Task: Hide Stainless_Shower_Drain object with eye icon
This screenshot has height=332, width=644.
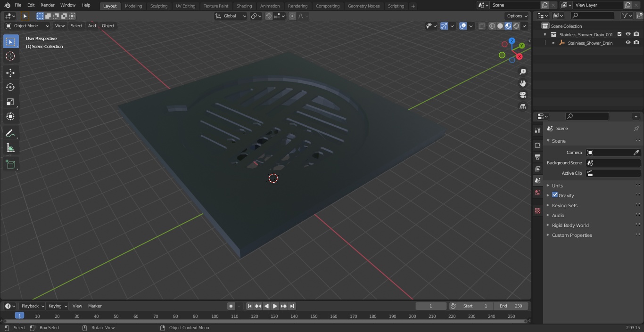Action: [x=628, y=43]
